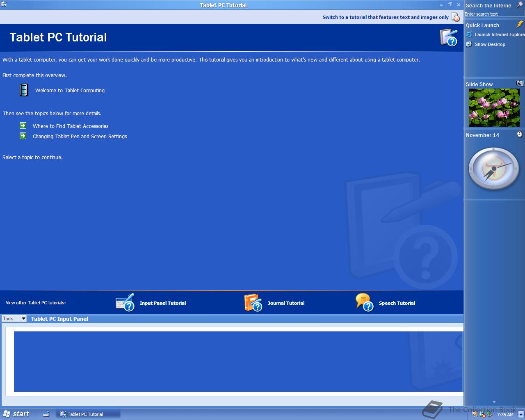Image resolution: width=525 pixels, height=420 pixels.
Task: Click the text-only tutorial page icon
Action: click(455, 17)
